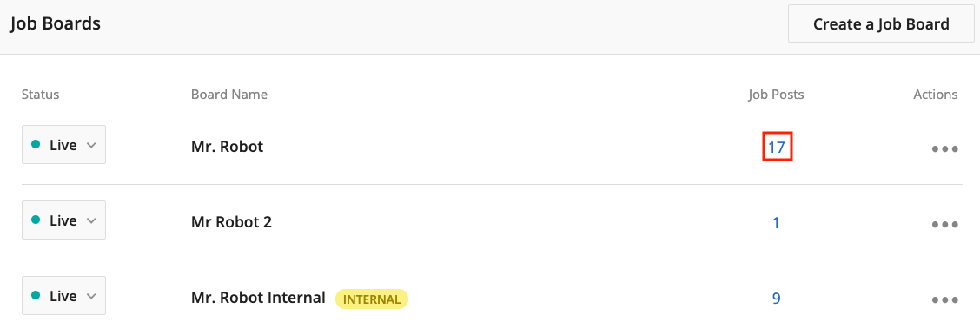
Task: Open the 1 job post link for Mr Robot 2
Action: 776,223
